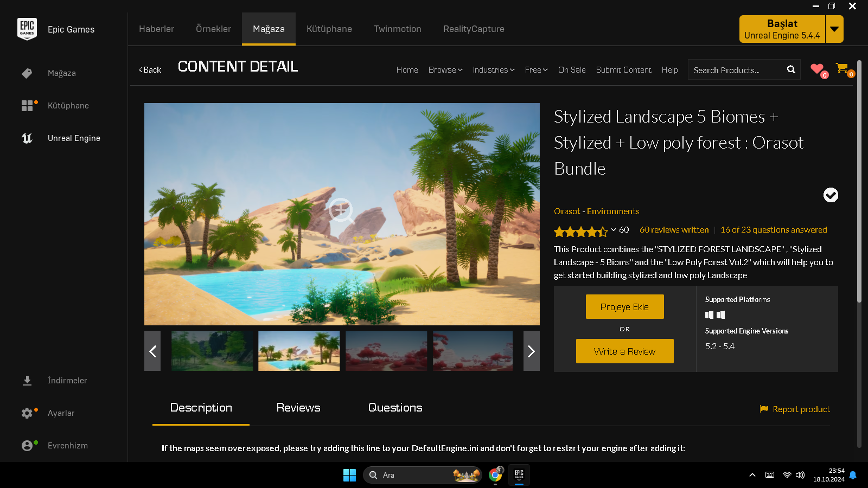Show next thumbnails with right arrow

pyautogui.click(x=532, y=351)
